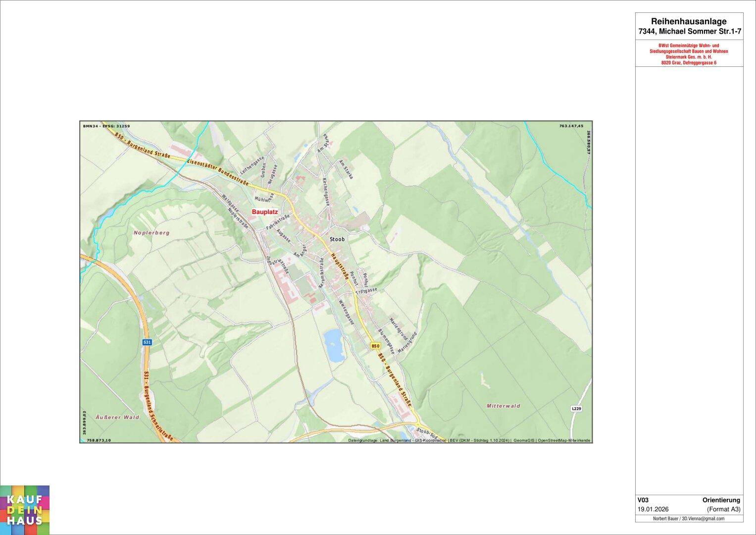
Task: Click the L229 road shield marker
Action: click(x=575, y=409)
